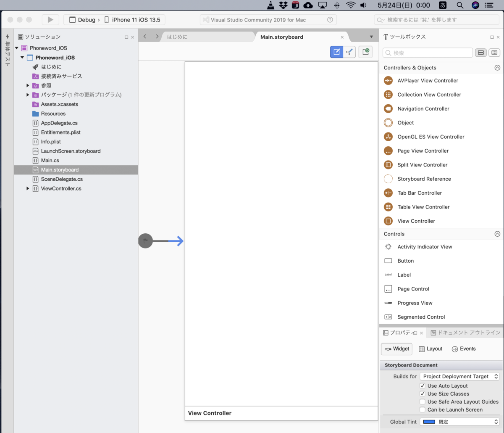The width and height of the screenshot is (504, 433).
Task: Open Info.plist in solution tree
Action: pyautogui.click(x=51, y=142)
